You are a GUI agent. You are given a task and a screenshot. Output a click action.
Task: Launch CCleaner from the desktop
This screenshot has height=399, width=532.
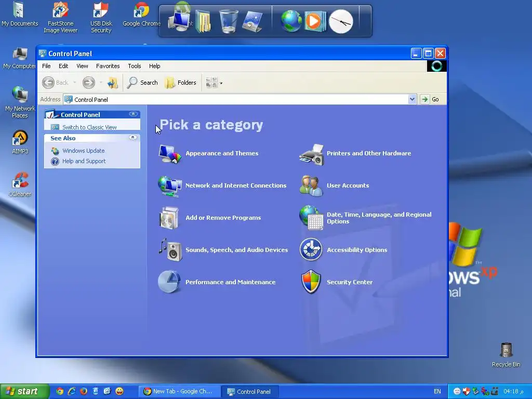(20, 184)
